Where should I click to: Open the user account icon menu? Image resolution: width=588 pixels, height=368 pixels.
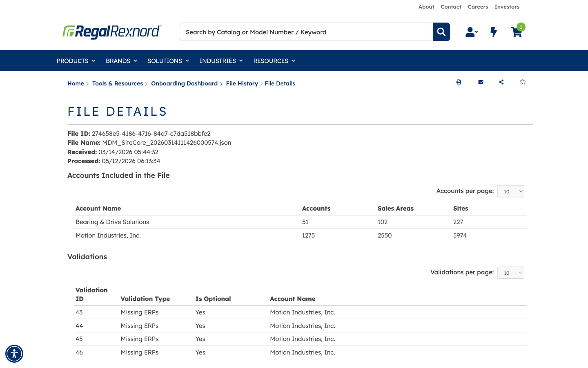click(472, 32)
